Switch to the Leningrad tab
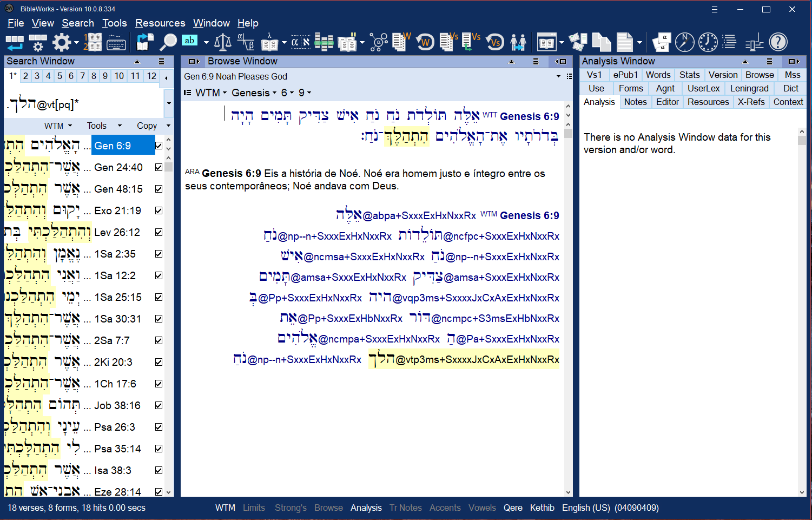 coord(749,88)
